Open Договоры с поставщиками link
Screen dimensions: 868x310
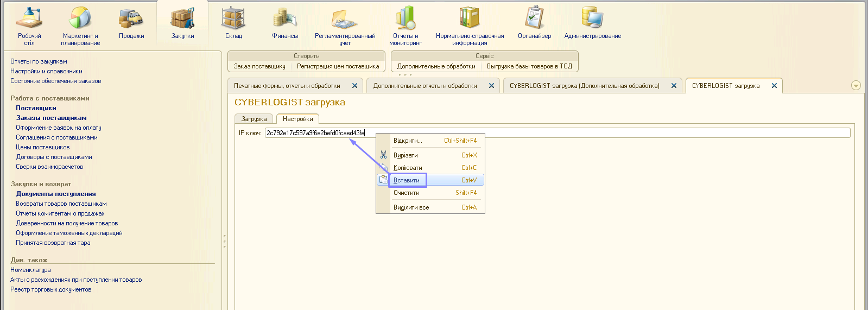click(54, 157)
